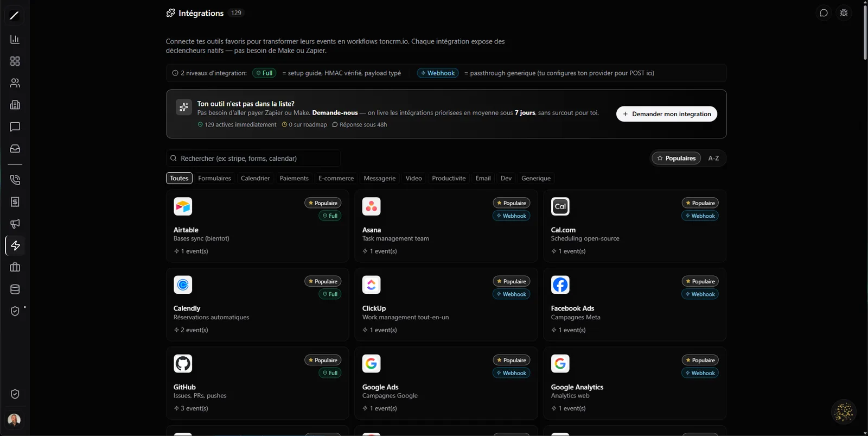Open the inbox tray sidebar icon

[x=15, y=148]
